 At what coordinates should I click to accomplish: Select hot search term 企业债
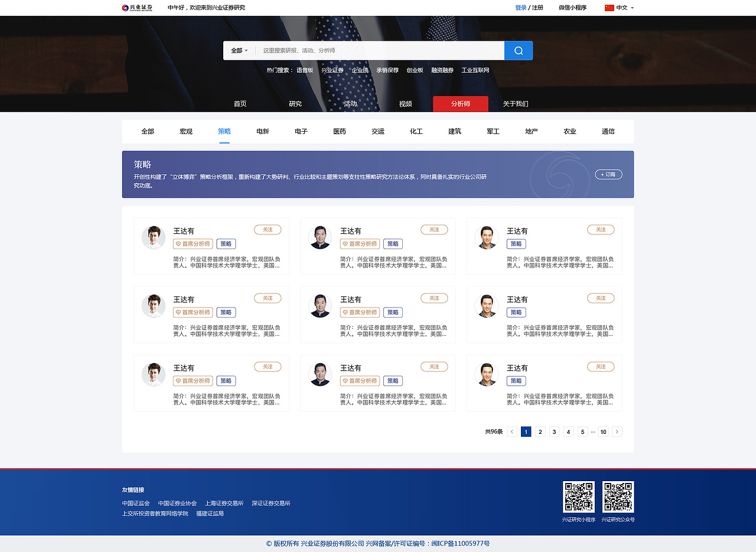click(x=360, y=70)
